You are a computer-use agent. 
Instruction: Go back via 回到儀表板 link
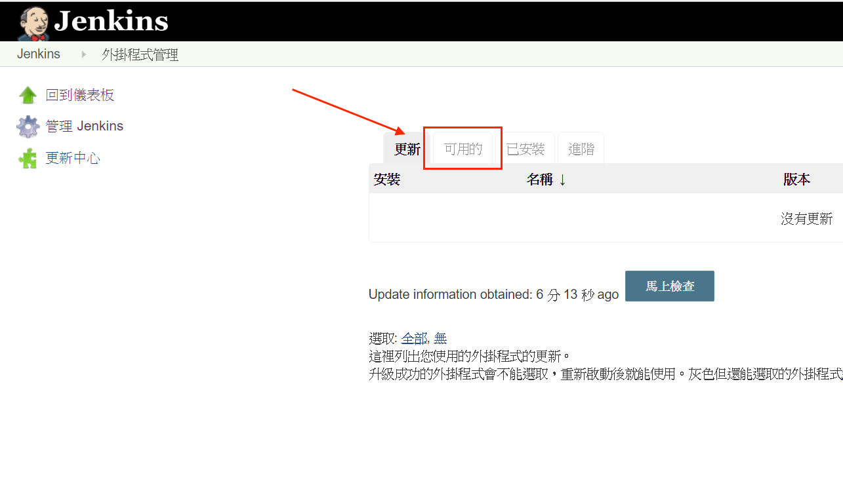coord(80,95)
